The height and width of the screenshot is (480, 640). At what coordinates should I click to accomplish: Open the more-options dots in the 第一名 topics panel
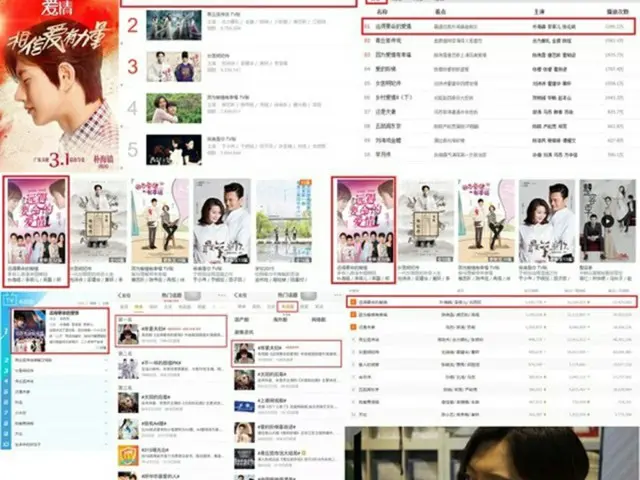[x=222, y=295]
